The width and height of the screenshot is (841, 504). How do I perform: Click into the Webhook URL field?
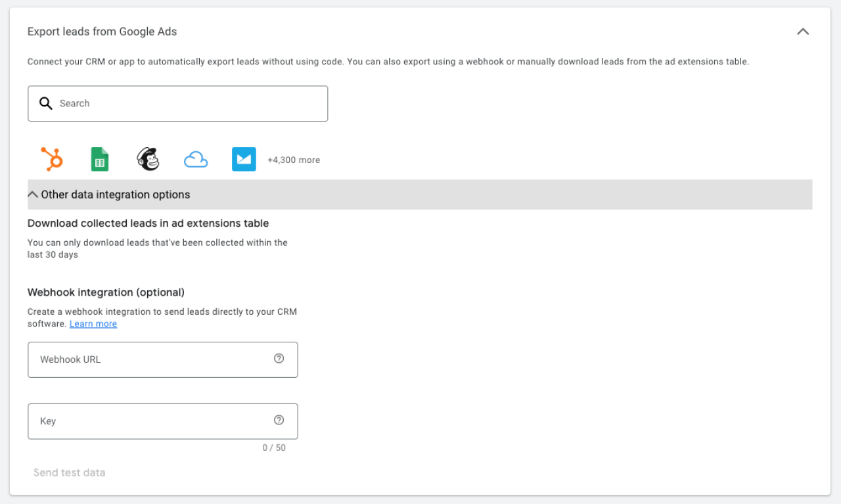tap(162, 359)
